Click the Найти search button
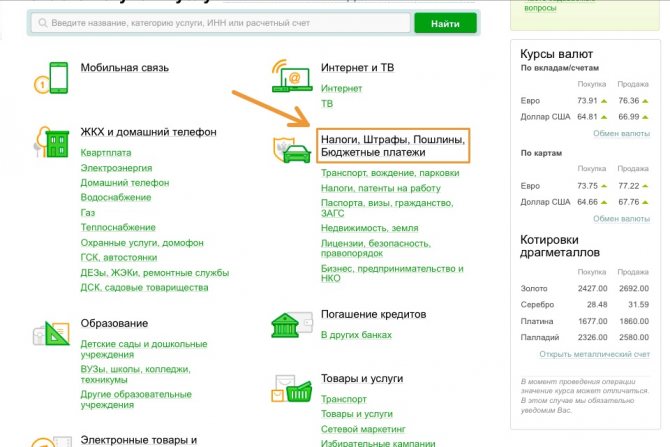The image size is (670, 447). [x=445, y=24]
